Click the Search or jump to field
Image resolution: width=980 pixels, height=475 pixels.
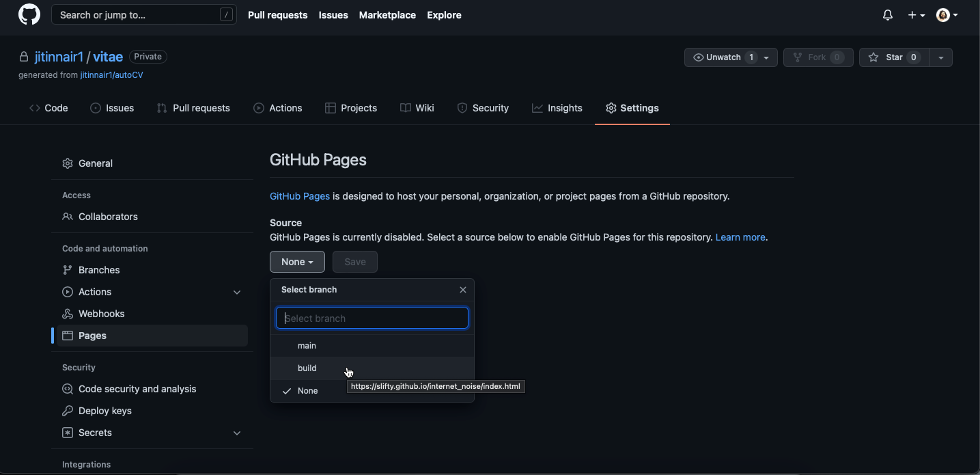pos(144,15)
